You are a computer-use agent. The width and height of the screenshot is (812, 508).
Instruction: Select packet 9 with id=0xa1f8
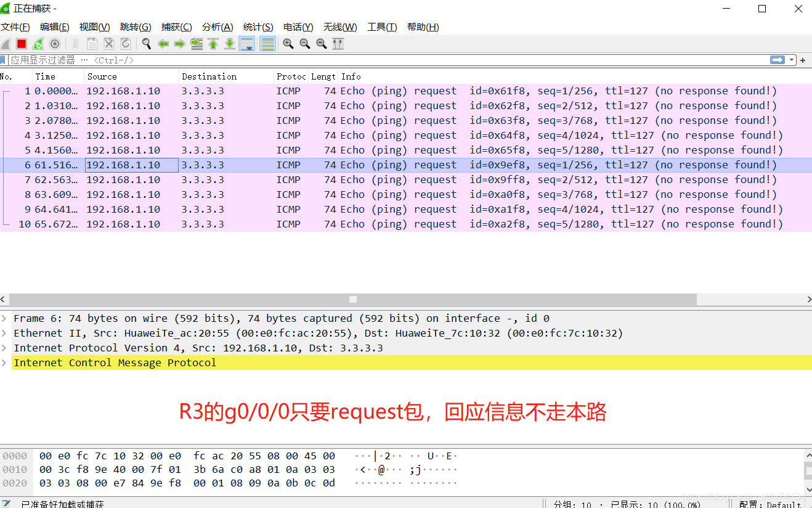coord(406,209)
